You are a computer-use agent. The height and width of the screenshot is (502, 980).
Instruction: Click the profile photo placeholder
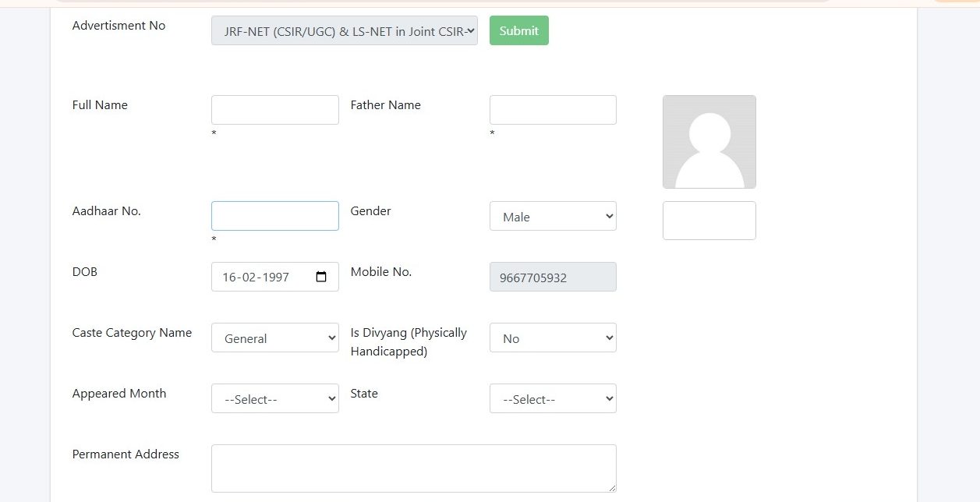709,142
